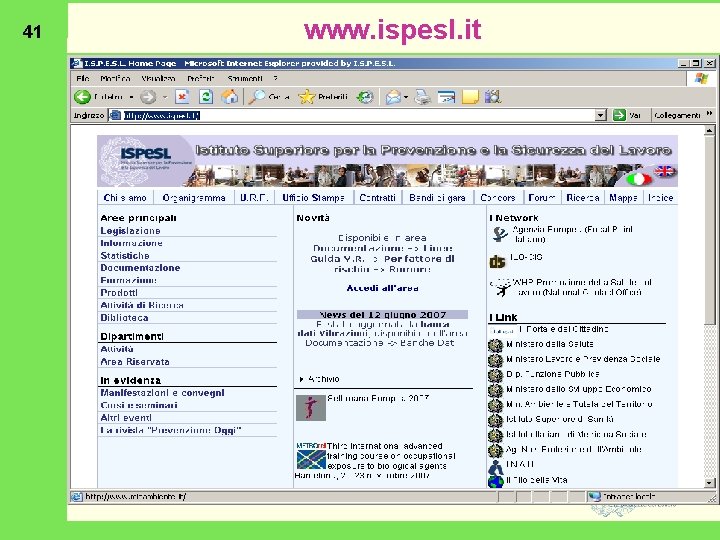Click the Accedi all'area link
This screenshot has width=720, height=540.
coord(382,288)
